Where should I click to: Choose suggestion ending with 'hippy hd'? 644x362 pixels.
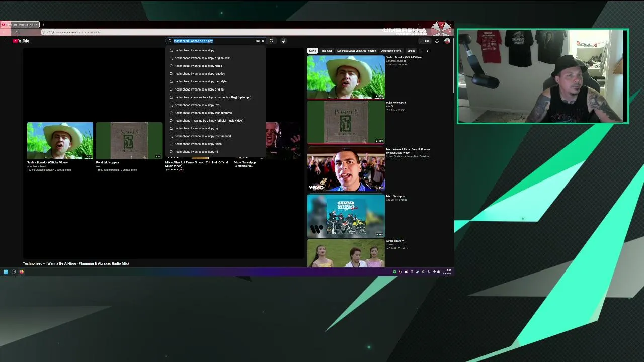(x=215, y=152)
